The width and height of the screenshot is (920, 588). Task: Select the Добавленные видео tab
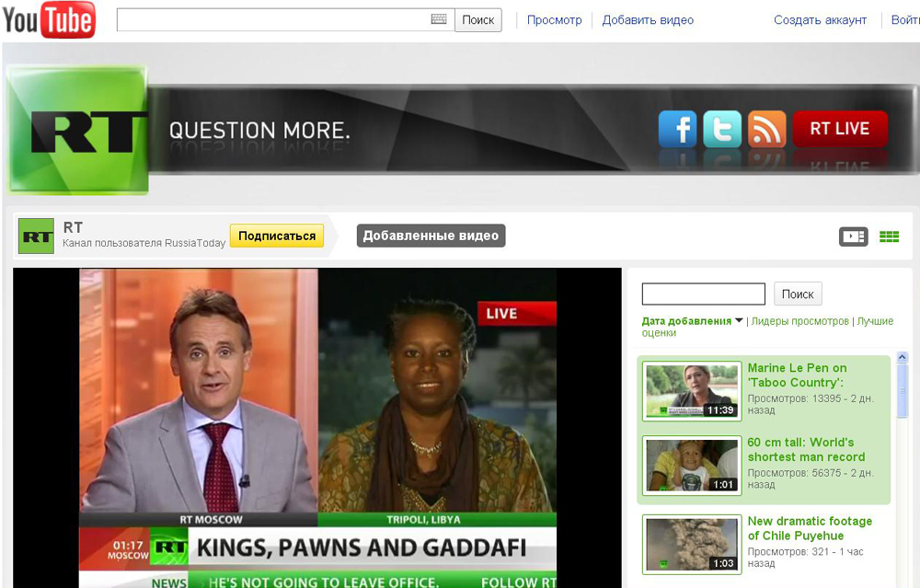click(x=431, y=236)
